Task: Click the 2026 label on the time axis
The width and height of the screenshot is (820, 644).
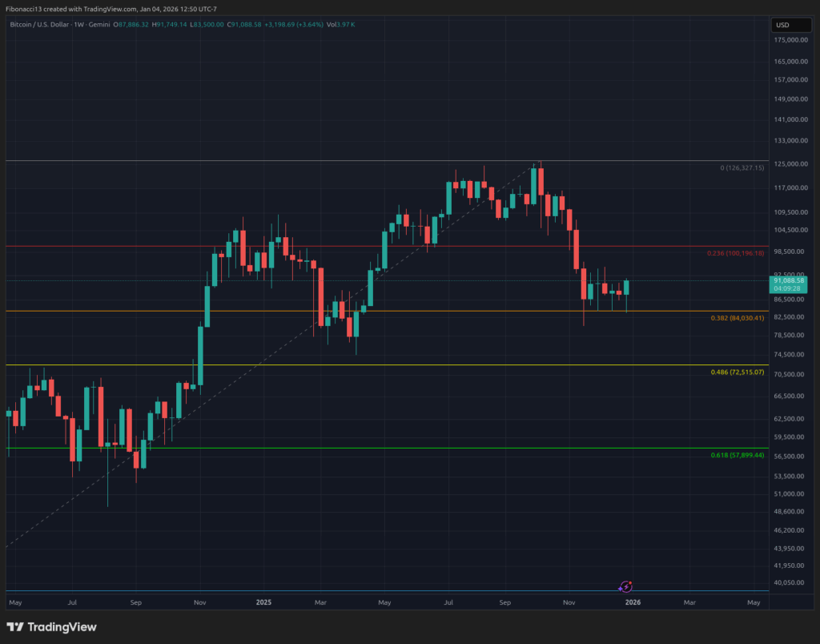Action: coord(633,602)
